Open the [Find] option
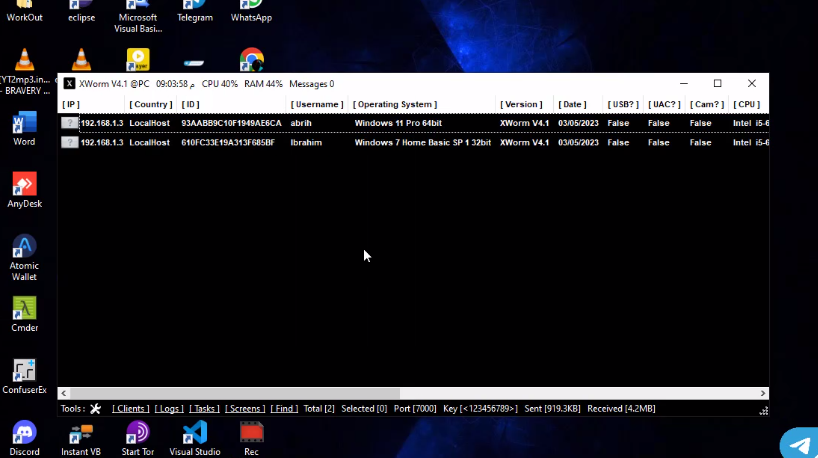The image size is (818, 458). click(284, 409)
